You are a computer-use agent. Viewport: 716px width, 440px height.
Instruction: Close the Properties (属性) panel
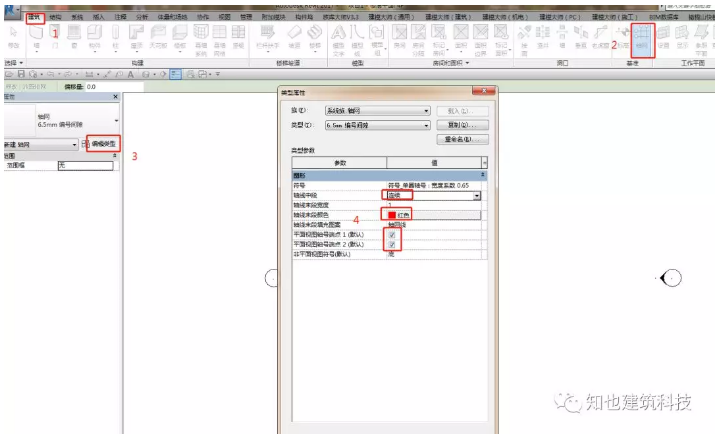click(x=116, y=97)
